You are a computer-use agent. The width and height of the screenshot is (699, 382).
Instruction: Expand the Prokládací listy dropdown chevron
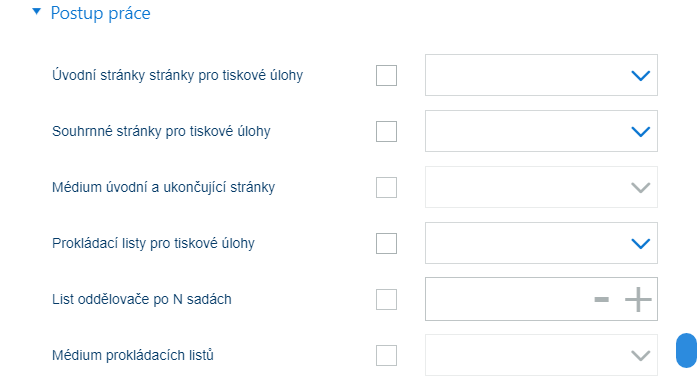tap(641, 243)
